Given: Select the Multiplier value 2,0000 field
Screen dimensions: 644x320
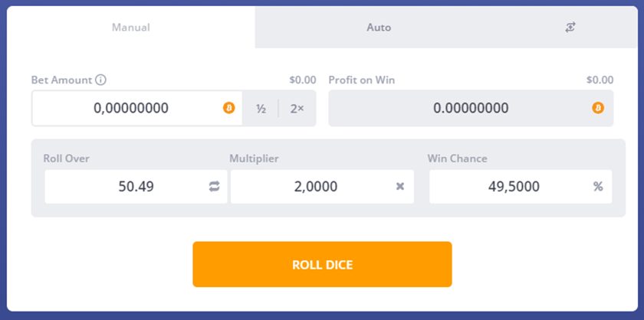Looking at the screenshot, I should click(323, 187).
